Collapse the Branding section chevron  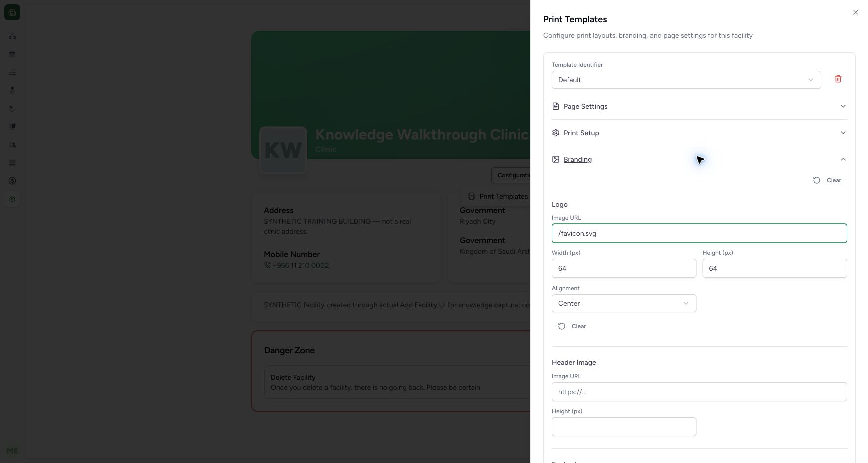pyautogui.click(x=843, y=159)
